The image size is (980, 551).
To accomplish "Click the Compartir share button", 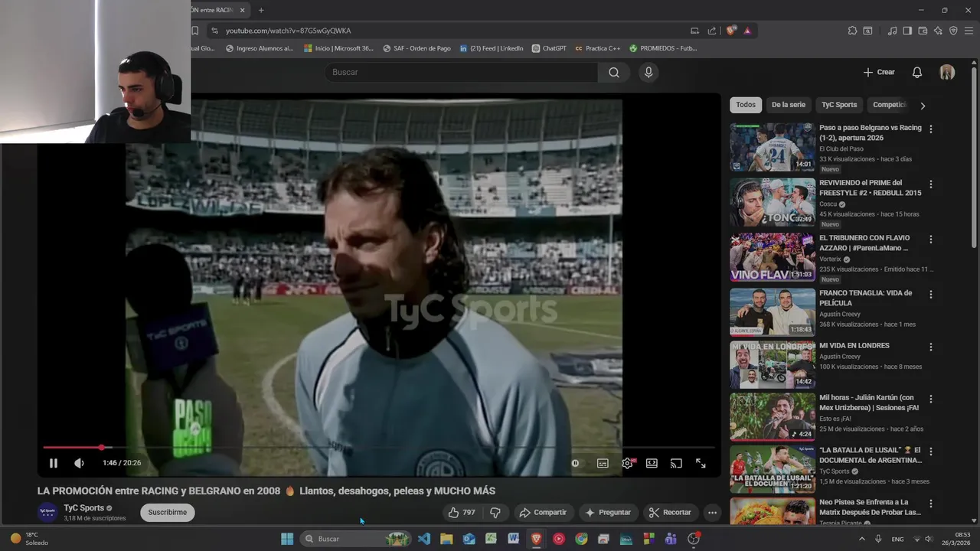I will point(543,513).
